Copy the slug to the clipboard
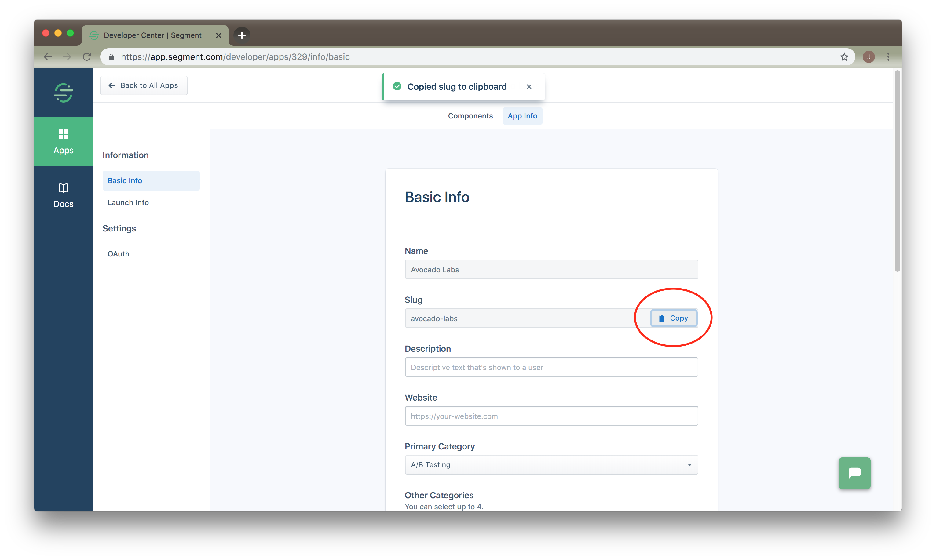936x560 pixels. tap(673, 318)
